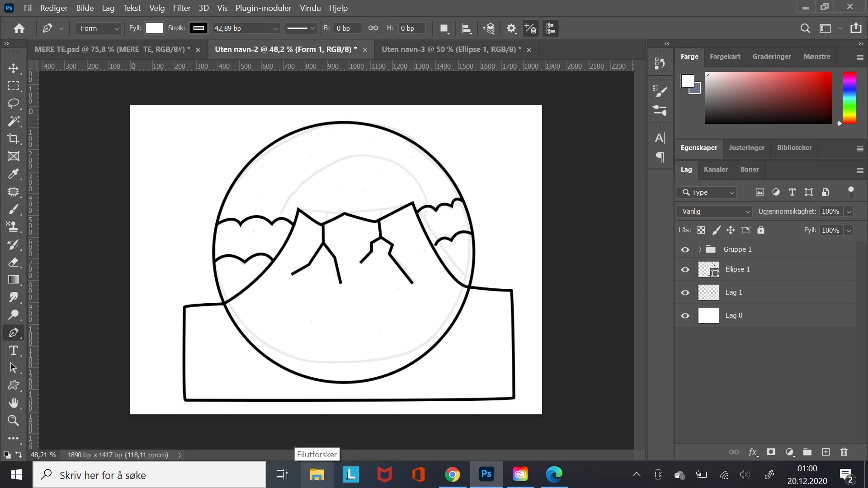
Task: Select the Hand tool
Action: [x=14, y=403]
